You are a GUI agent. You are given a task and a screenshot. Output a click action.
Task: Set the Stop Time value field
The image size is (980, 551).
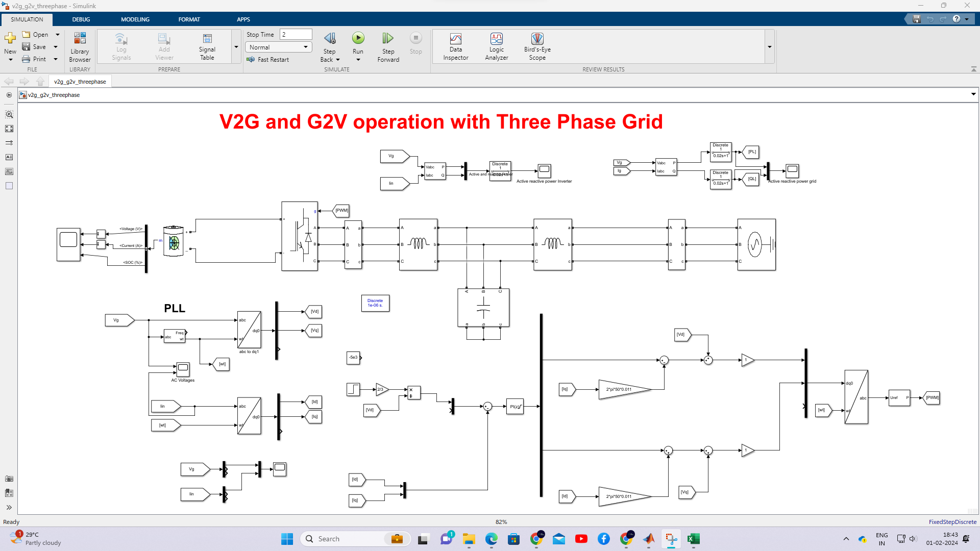[296, 34]
